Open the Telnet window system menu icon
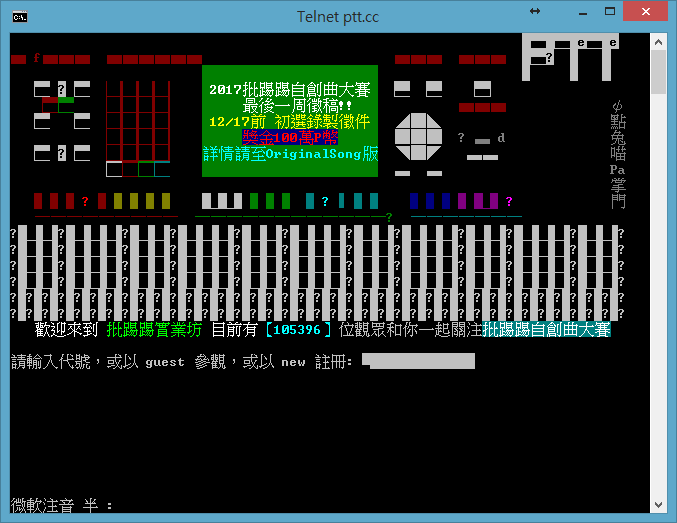 coord(19,17)
